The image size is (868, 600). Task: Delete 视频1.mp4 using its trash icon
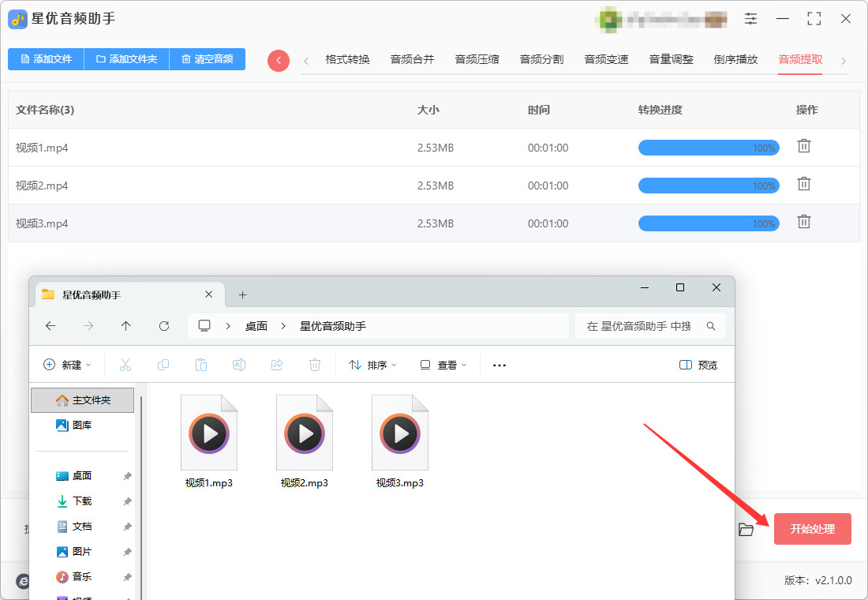804,146
